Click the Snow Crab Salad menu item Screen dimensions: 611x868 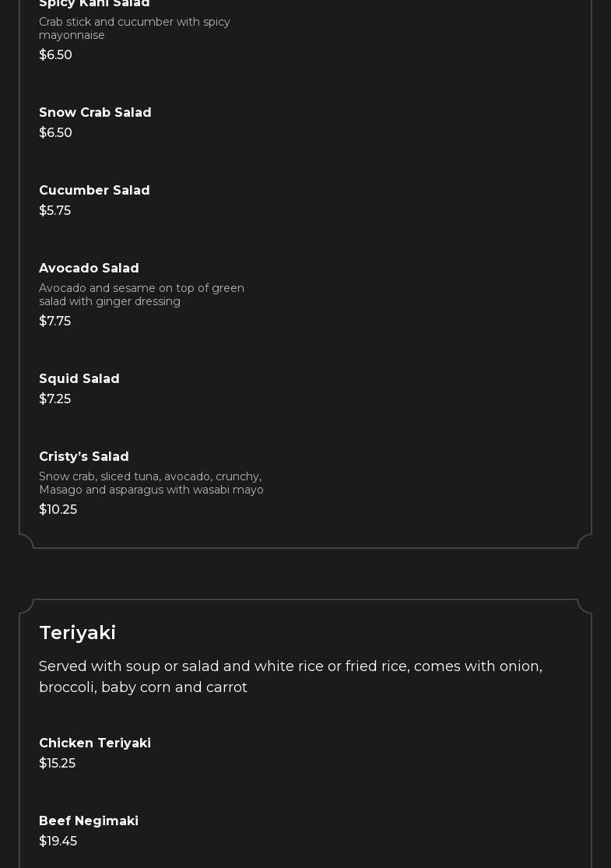click(x=95, y=113)
